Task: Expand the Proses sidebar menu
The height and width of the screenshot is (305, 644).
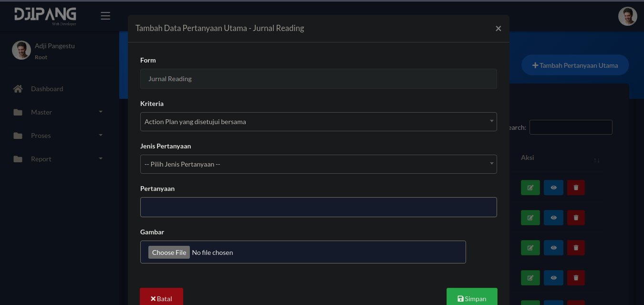Action: tap(57, 136)
